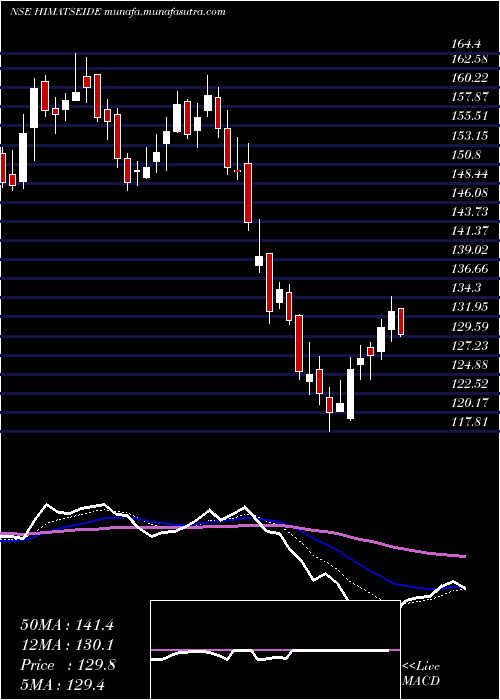The width and height of the screenshot is (500, 700).
Task: Click the 120.17 price axis label
Action: point(470,403)
